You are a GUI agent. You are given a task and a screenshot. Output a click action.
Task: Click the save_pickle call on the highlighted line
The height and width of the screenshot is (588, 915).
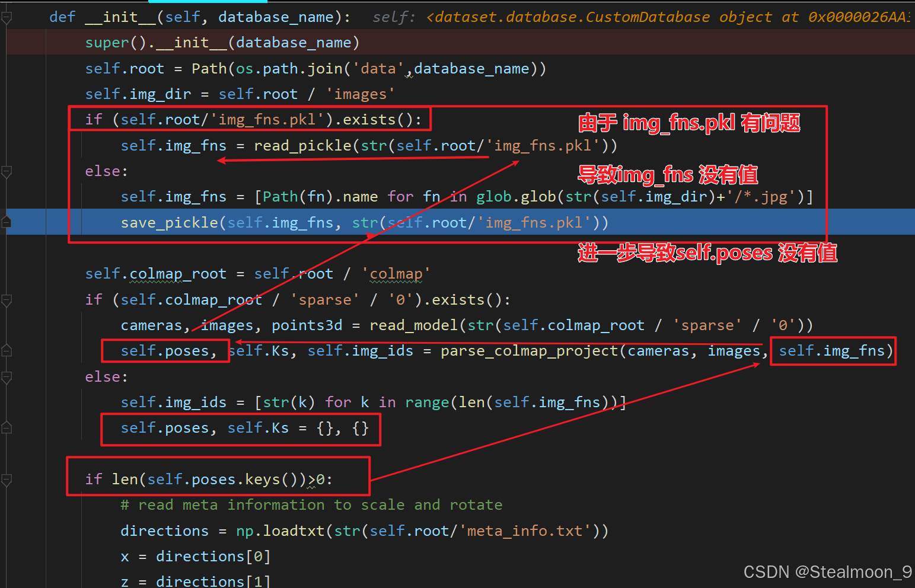point(169,223)
